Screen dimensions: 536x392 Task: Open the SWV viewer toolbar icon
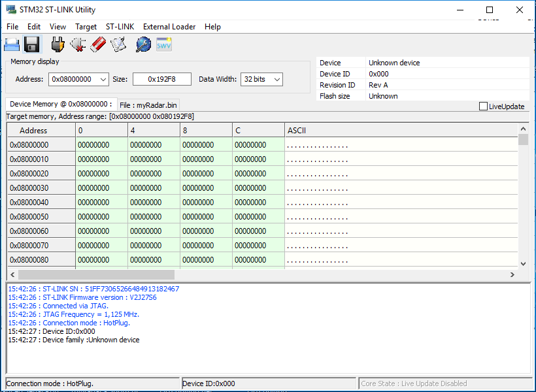click(x=163, y=45)
